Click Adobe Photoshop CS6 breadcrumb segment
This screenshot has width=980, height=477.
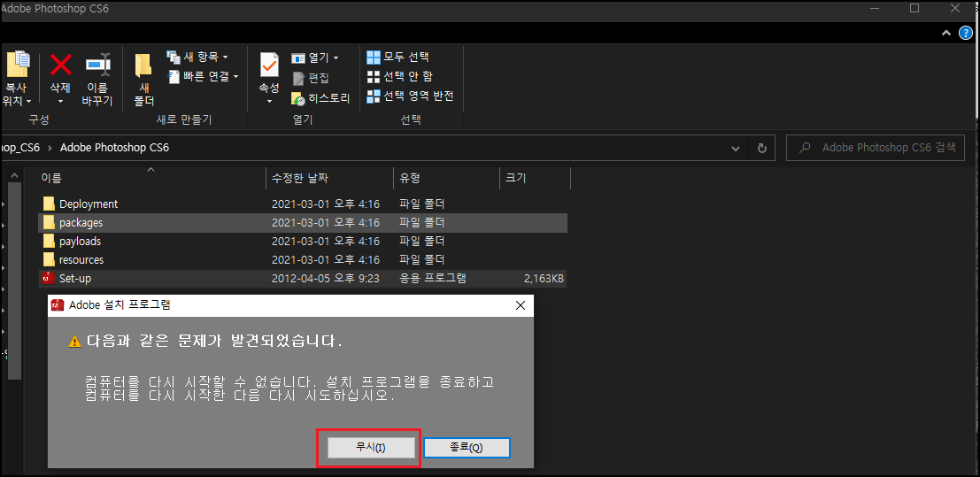click(114, 148)
